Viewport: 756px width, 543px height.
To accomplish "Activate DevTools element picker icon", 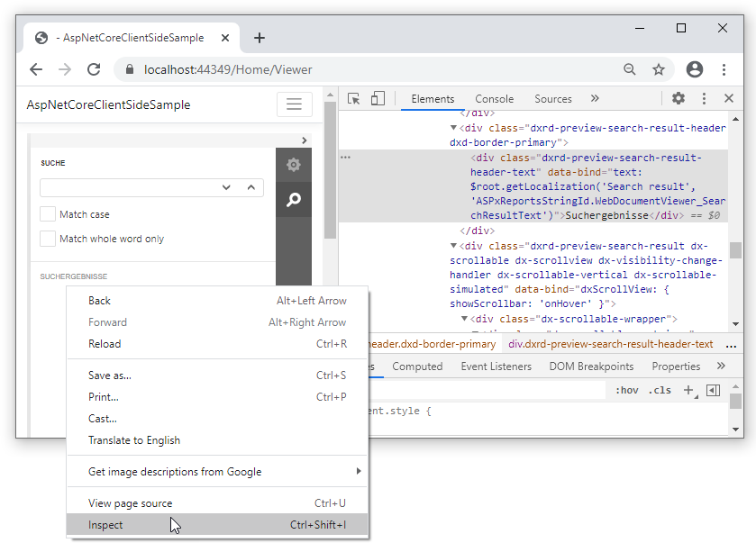I will point(353,99).
